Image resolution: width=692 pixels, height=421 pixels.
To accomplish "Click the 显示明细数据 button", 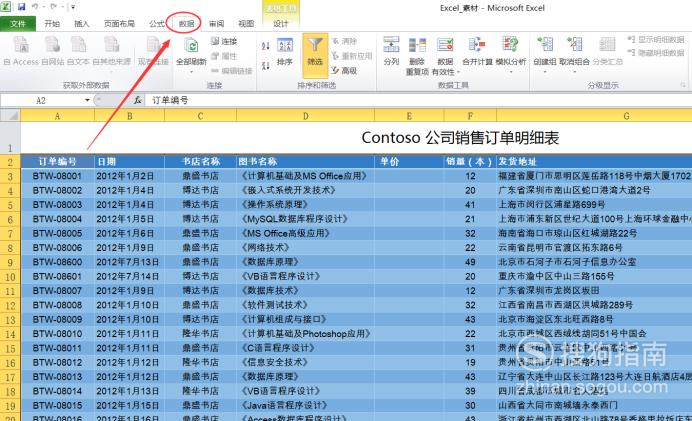I will pos(656,39).
